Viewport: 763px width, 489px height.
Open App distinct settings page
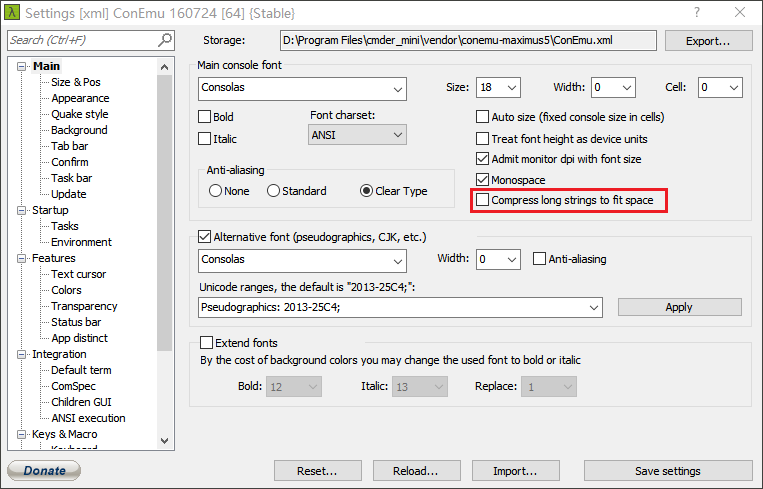pyautogui.click(x=79, y=338)
